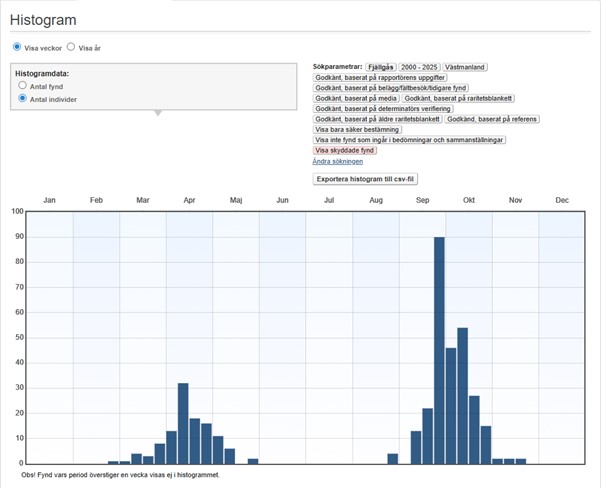The width and height of the screenshot is (601, 488).
Task: Click the highest spring bar in April
Action: tap(183, 423)
